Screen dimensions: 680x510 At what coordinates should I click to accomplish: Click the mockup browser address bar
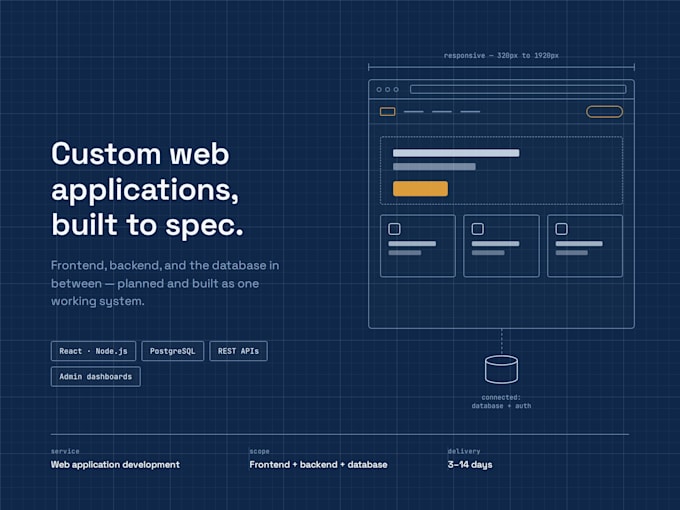coord(518,89)
